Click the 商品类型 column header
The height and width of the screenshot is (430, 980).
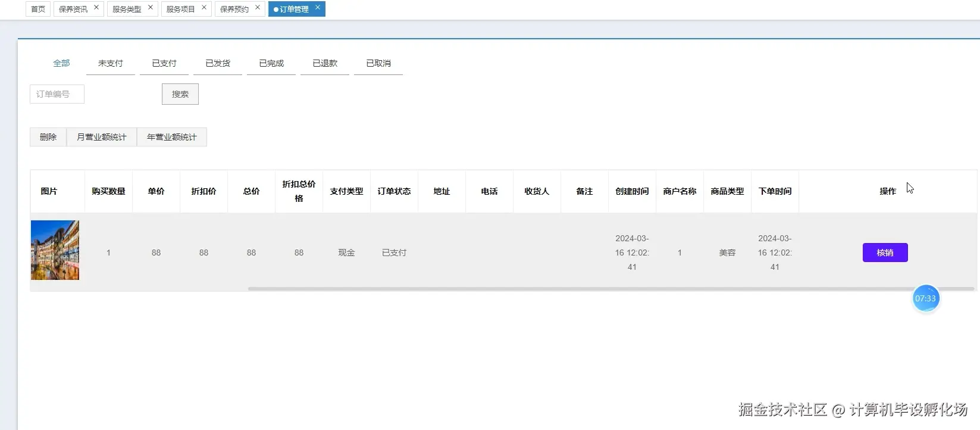pos(727,191)
